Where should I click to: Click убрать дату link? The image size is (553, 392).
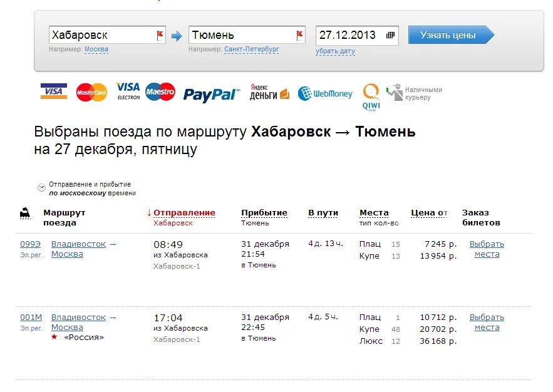[x=335, y=51]
